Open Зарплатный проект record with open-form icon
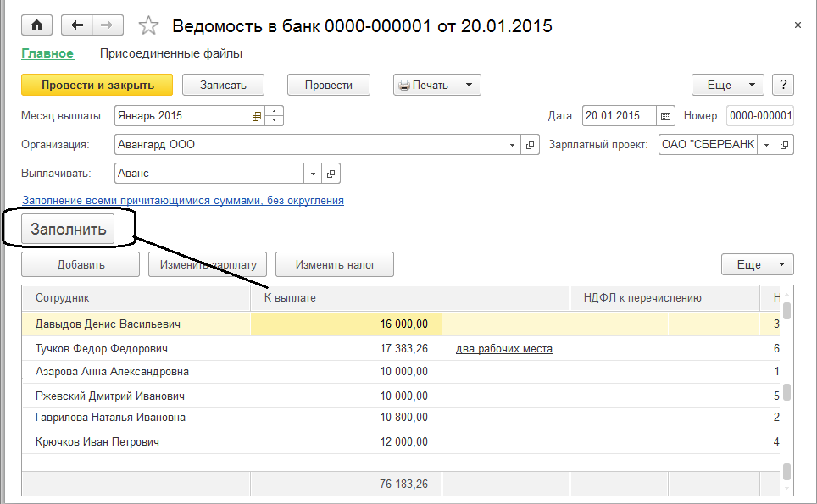Image resolution: width=817 pixels, height=504 pixels. [785, 145]
